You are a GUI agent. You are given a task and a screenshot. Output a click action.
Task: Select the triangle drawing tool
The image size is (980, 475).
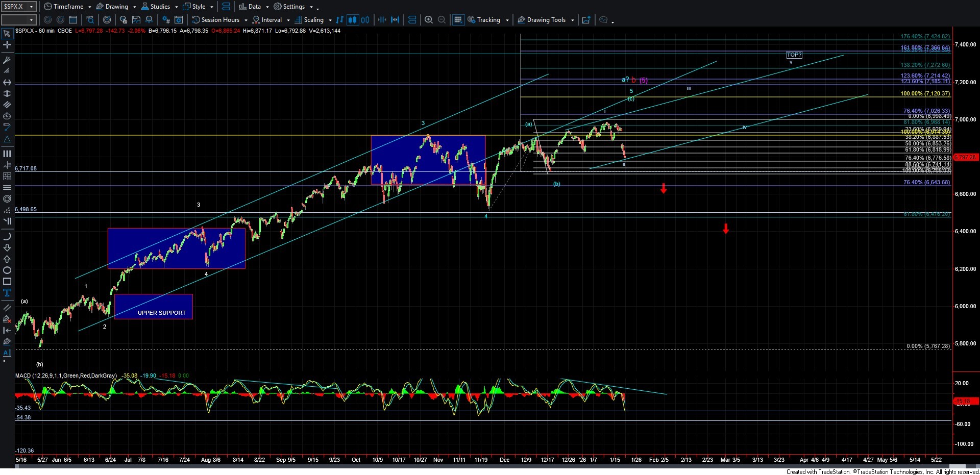click(7, 139)
